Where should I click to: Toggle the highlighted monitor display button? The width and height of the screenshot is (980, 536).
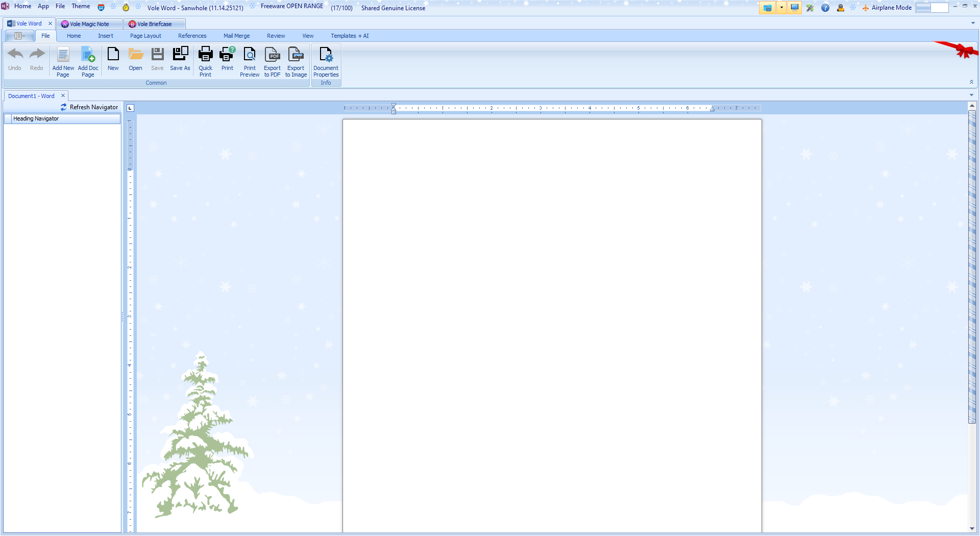click(795, 8)
